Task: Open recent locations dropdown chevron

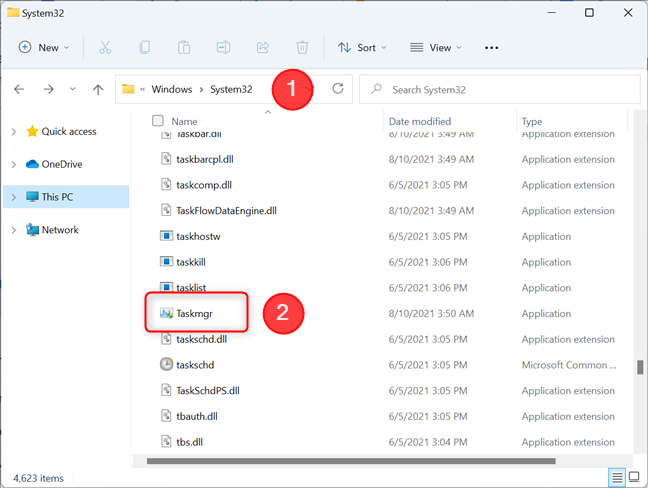Action: click(73, 88)
